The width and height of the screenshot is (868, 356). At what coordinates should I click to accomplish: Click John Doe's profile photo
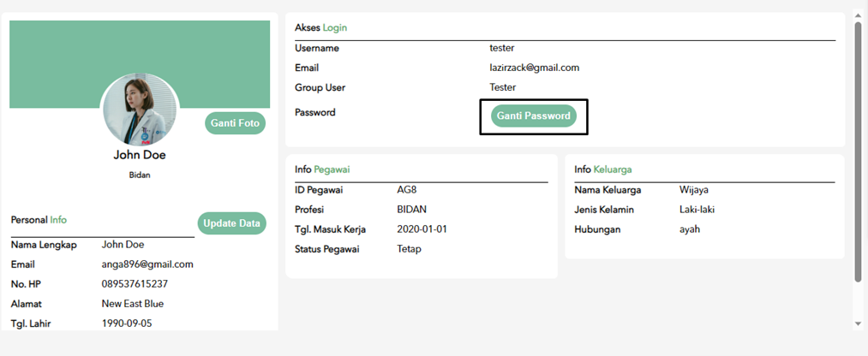click(140, 110)
